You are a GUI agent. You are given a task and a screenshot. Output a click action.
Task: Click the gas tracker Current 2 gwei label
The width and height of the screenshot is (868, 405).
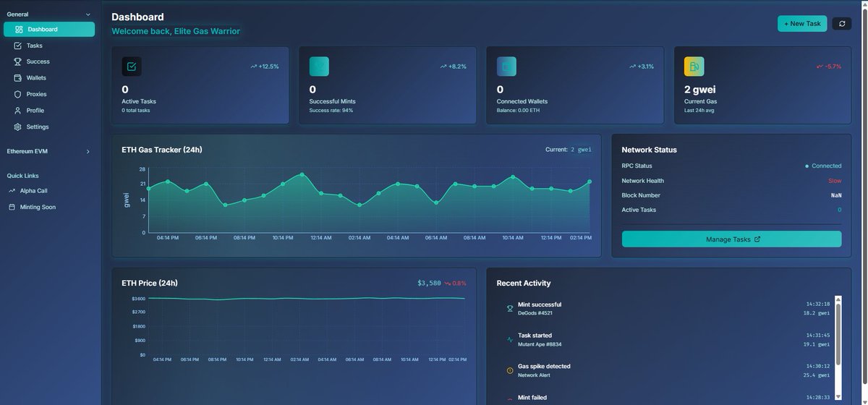pyautogui.click(x=569, y=150)
